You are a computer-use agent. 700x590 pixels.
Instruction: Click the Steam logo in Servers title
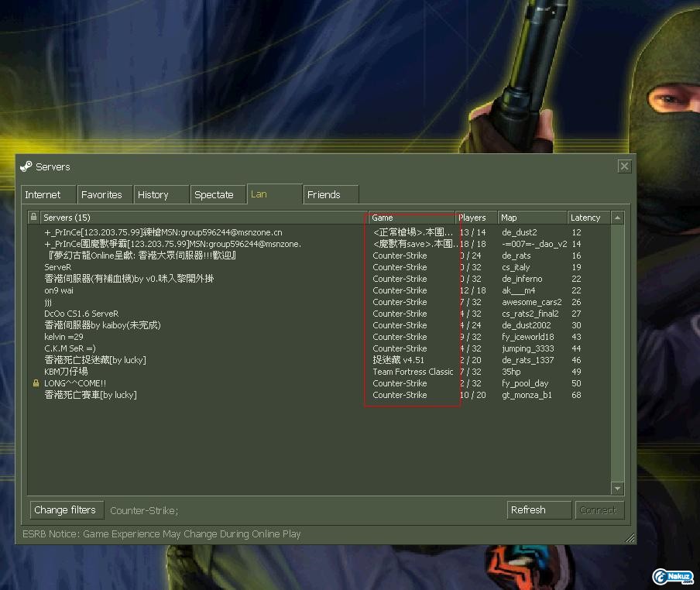click(x=26, y=166)
